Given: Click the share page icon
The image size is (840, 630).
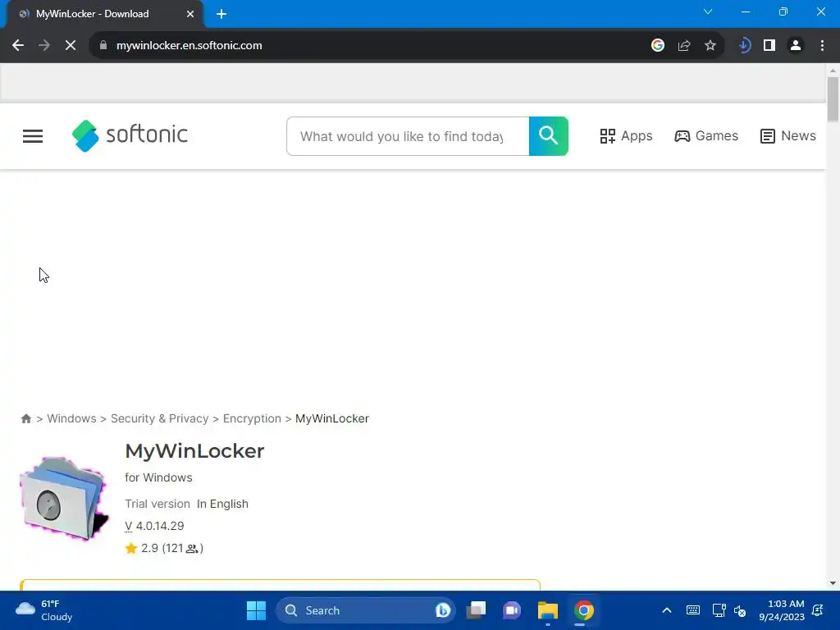Looking at the screenshot, I should pos(684,46).
